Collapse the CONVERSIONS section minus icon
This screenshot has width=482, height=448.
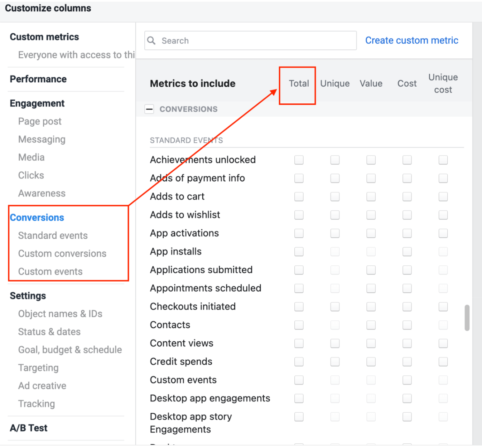(149, 109)
